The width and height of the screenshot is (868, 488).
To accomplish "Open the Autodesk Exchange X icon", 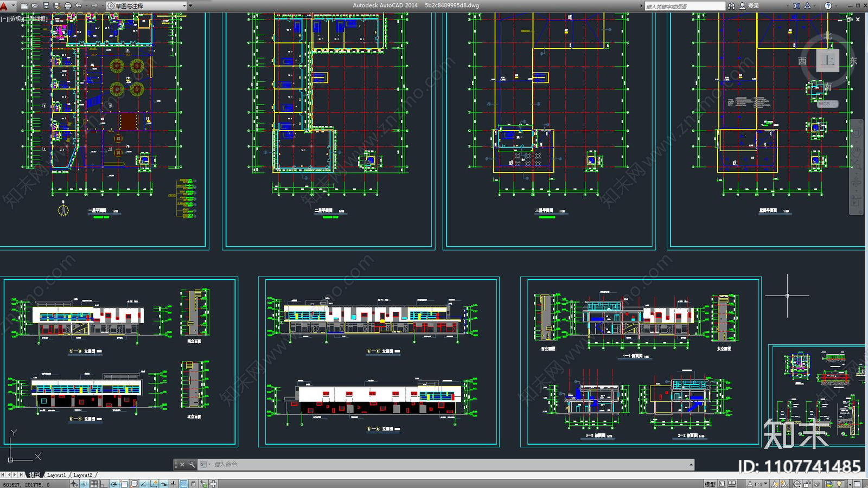I will click(x=796, y=5).
